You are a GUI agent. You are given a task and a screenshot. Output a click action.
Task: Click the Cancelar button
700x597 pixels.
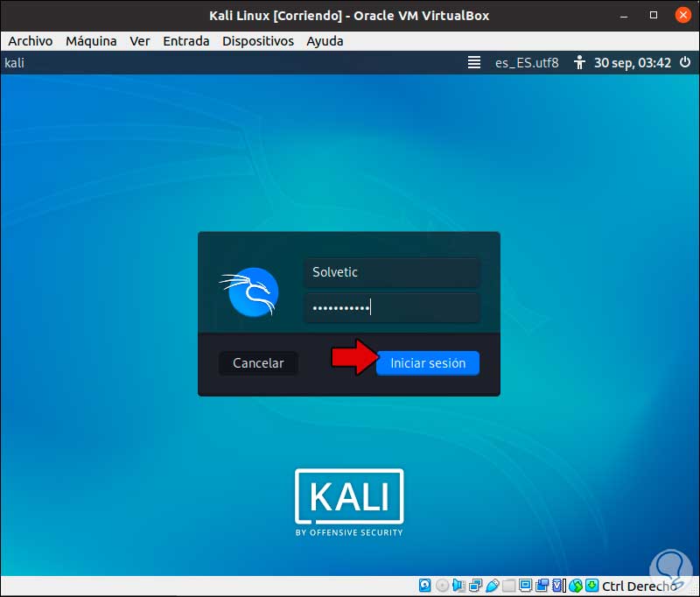click(x=258, y=363)
